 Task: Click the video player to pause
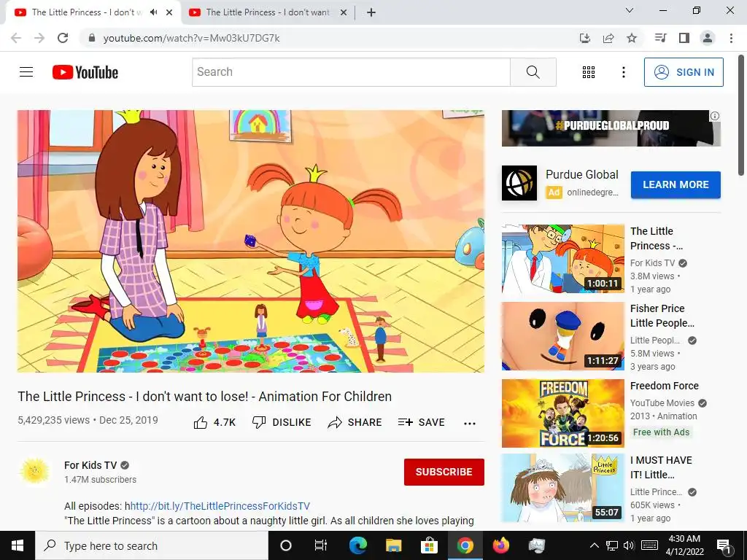point(251,241)
